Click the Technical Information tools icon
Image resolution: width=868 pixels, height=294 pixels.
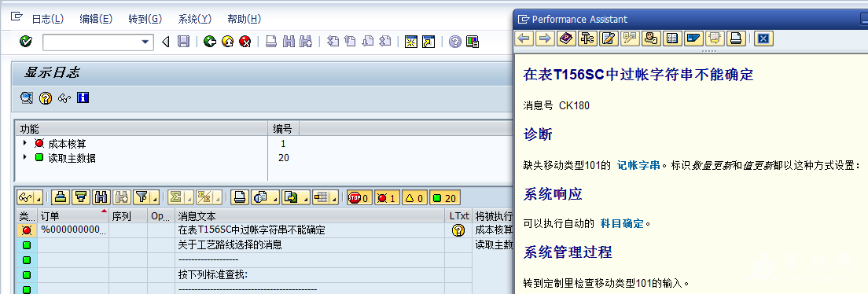click(x=587, y=39)
